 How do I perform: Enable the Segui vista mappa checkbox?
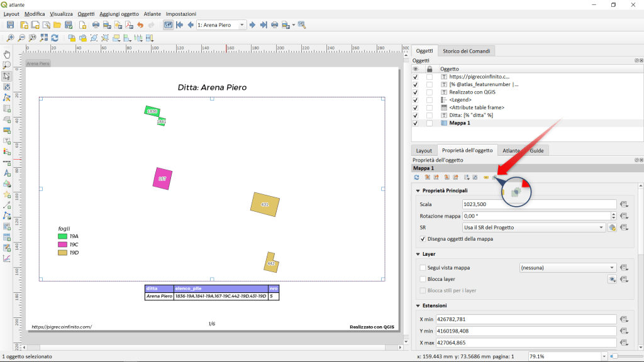pos(423,268)
